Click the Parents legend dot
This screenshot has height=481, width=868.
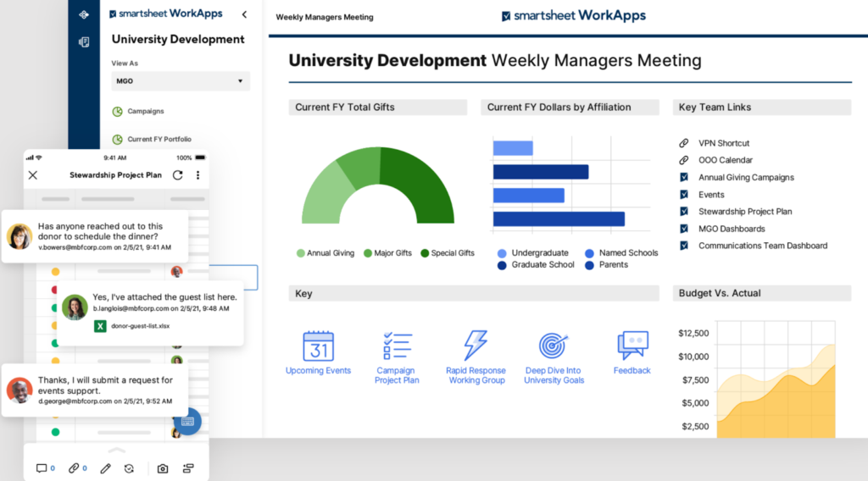tap(590, 265)
